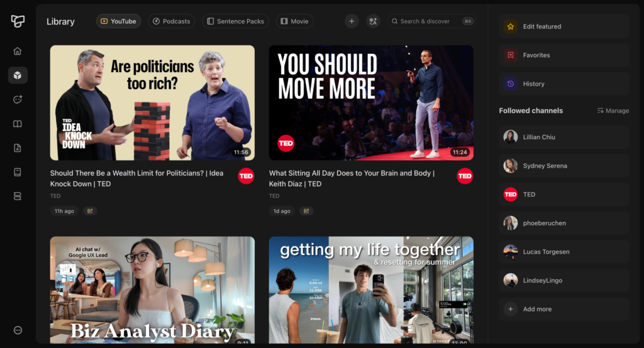Open History
Image resolution: width=644 pixels, height=348 pixels.
[564, 84]
